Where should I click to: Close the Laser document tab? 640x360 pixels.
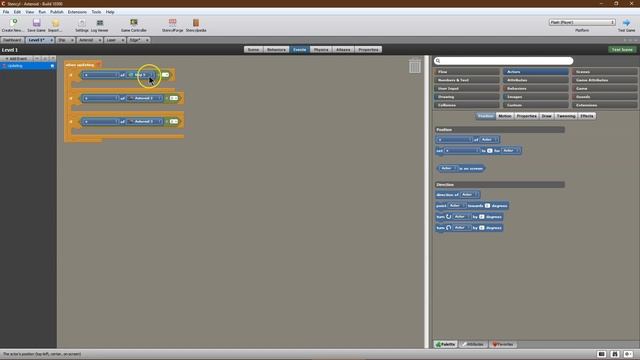pos(122,40)
